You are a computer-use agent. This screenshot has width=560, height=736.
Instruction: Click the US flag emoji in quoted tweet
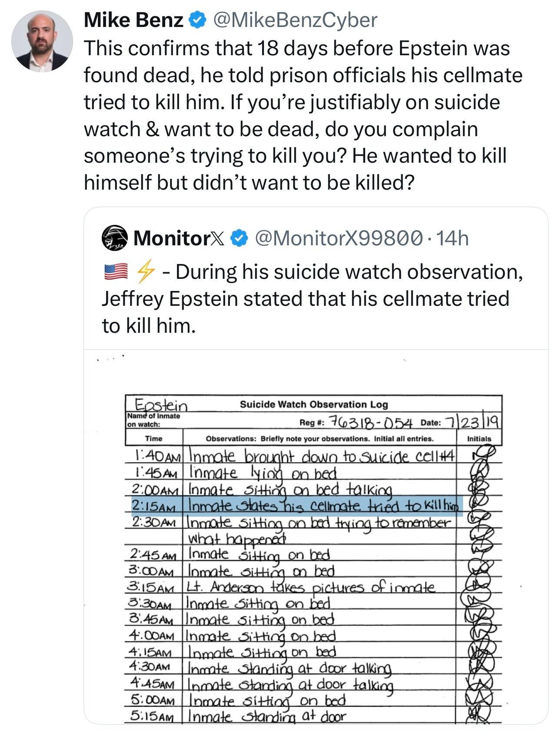pyautogui.click(x=116, y=272)
